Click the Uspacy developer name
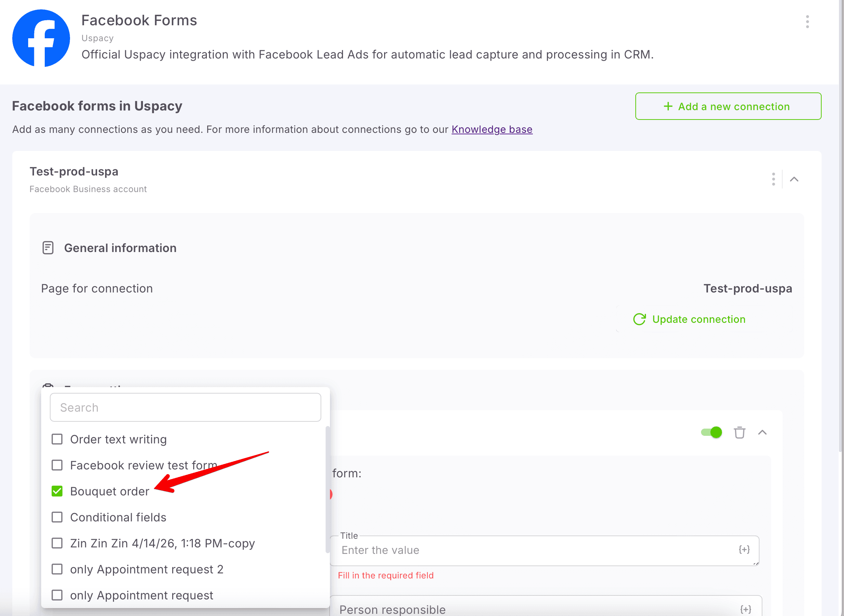Image resolution: width=844 pixels, height=616 pixels. (97, 38)
